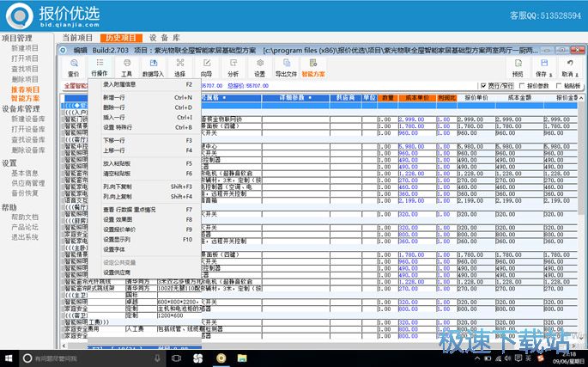Image resolution: width=588 pixels, height=367 pixels.
Task: Open the 向导 wizard toolbar icon
Action: click(204, 67)
